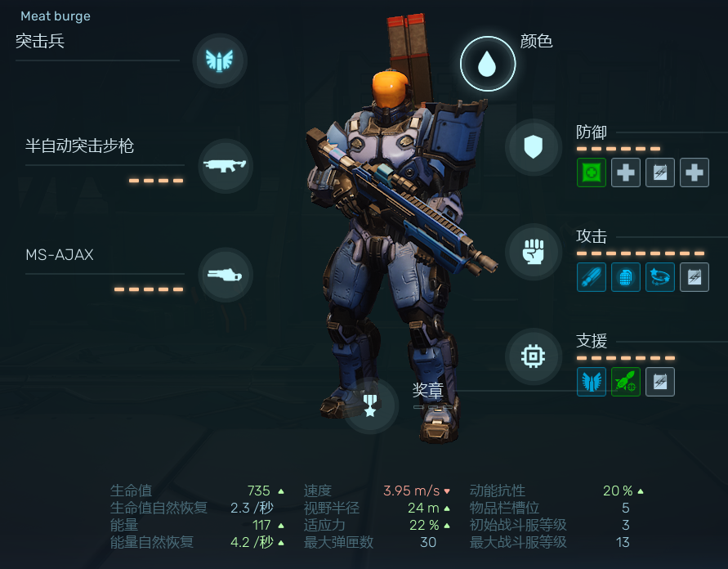Choose the star spin module in 攻击
728x569 pixels.
660,277
